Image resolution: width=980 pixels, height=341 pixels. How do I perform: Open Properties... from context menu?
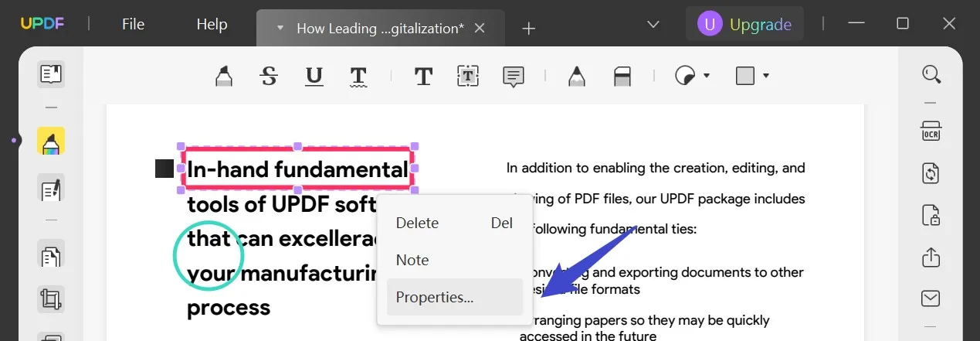click(455, 297)
